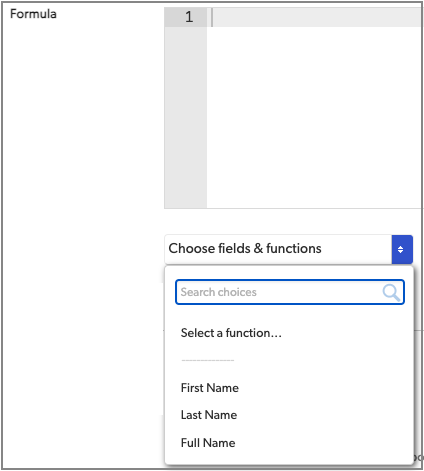Focus the Search choices input field
424x471 pixels.
click(290, 292)
